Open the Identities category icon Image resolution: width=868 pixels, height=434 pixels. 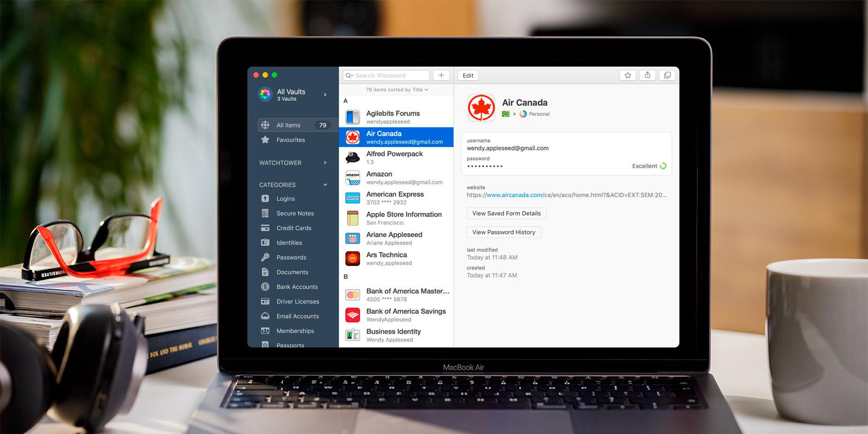pyautogui.click(x=265, y=242)
